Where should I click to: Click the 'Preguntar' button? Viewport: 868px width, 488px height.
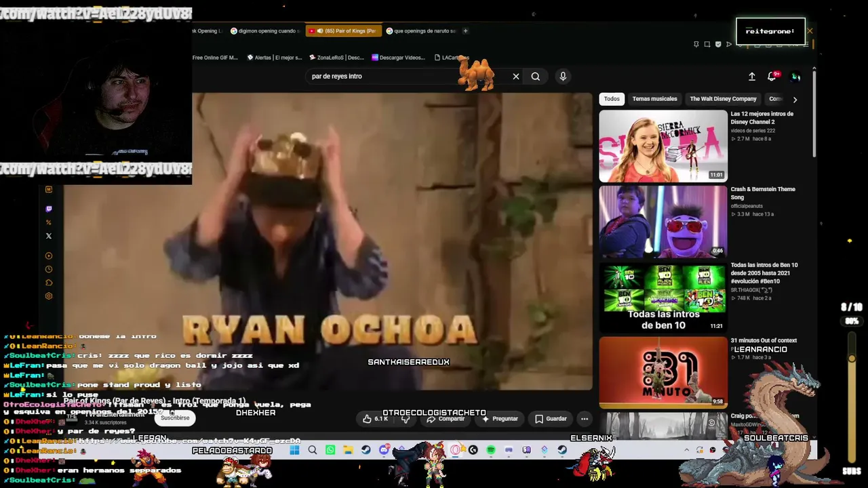pos(500,419)
